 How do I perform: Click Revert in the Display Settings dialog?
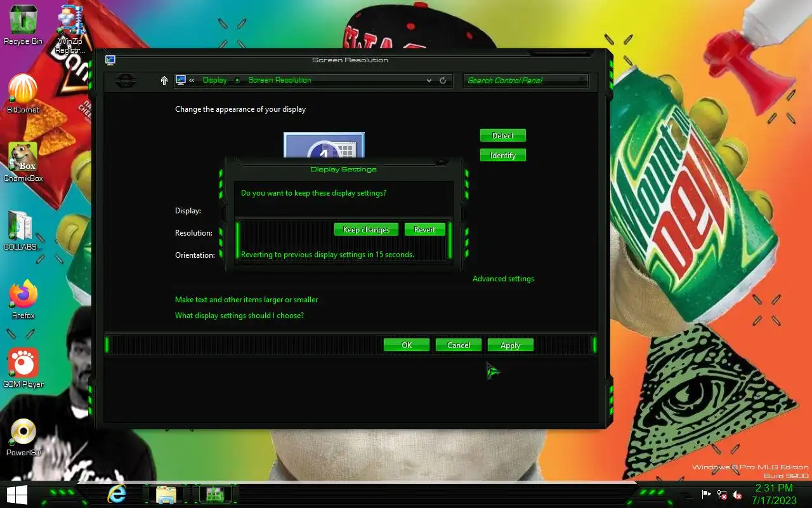pyautogui.click(x=424, y=229)
